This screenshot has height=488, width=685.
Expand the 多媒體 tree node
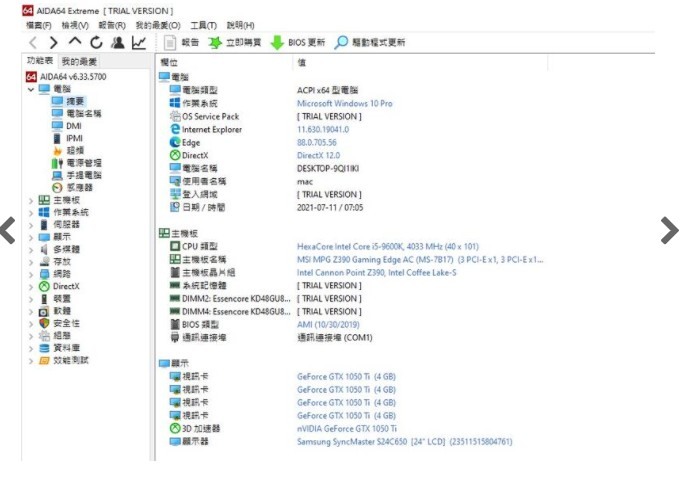click(x=31, y=250)
